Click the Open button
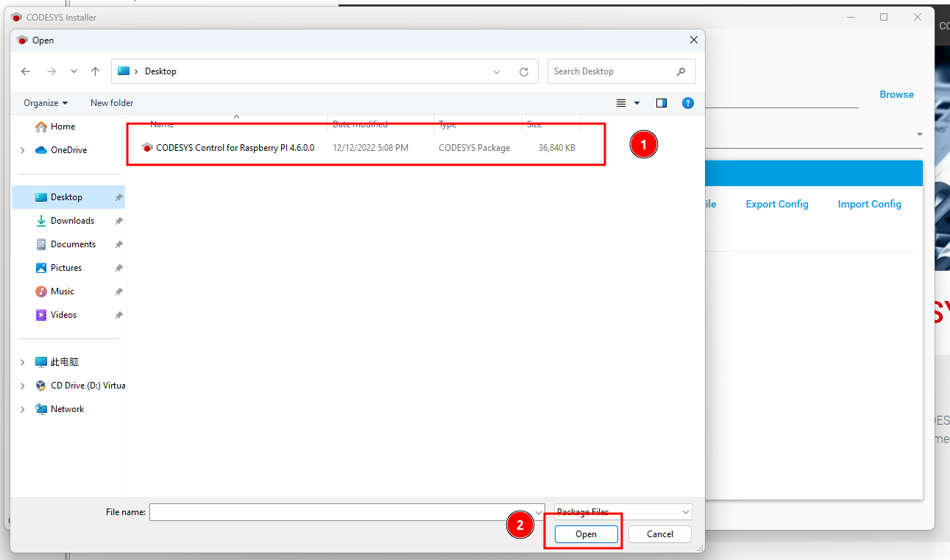This screenshot has height=560, width=950. 586,534
